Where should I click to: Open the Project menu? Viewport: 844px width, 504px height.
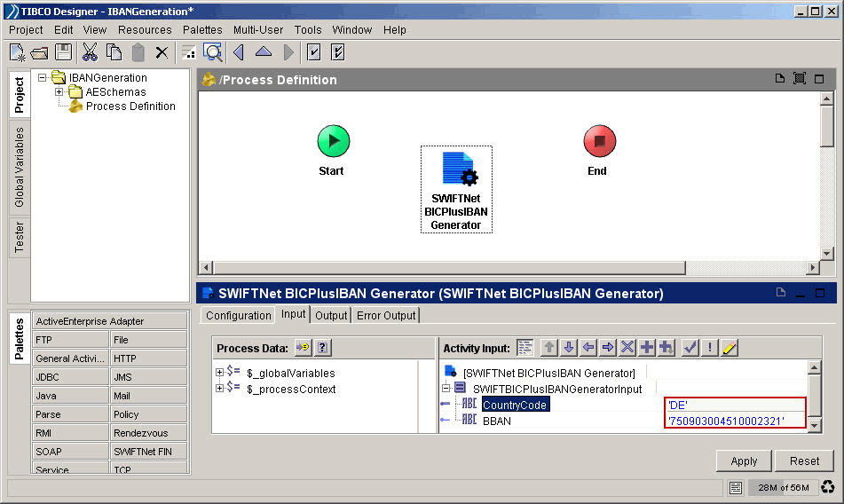click(x=26, y=29)
